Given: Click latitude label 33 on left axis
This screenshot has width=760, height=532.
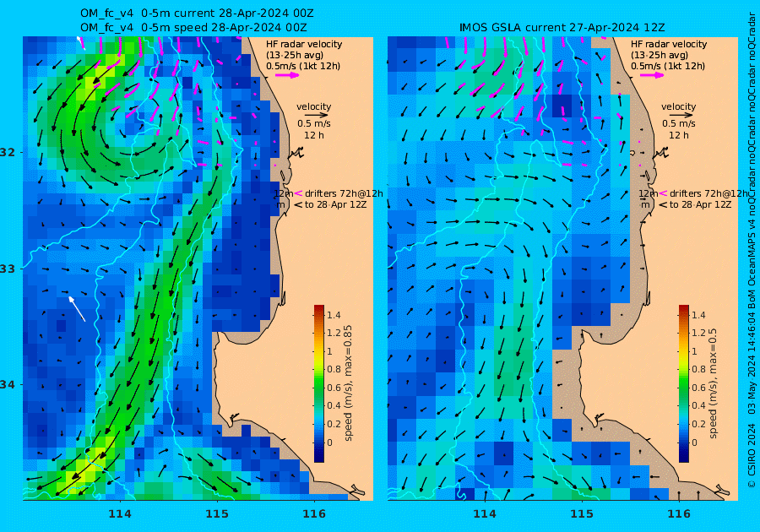Looking at the screenshot, I should (x=8, y=269).
